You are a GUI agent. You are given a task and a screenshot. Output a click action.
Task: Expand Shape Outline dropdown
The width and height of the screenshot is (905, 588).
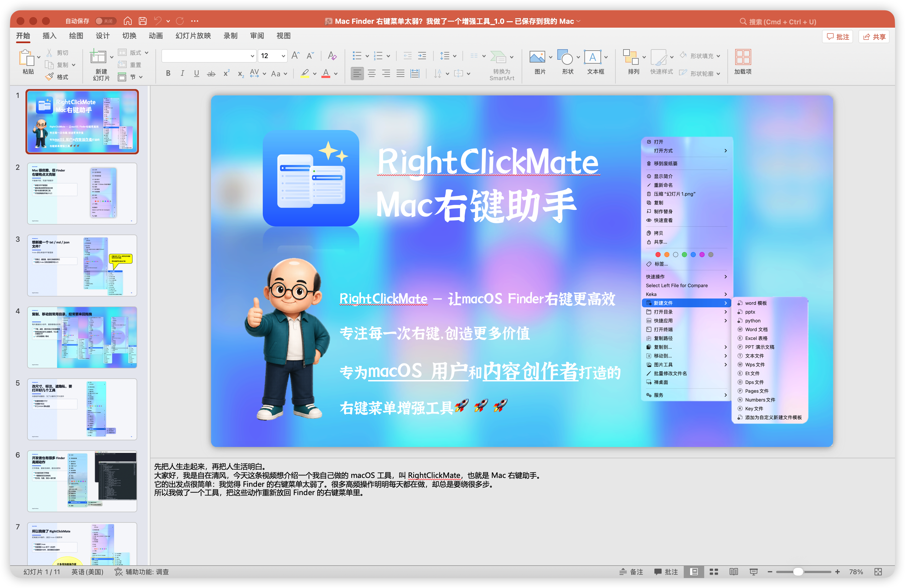(718, 74)
